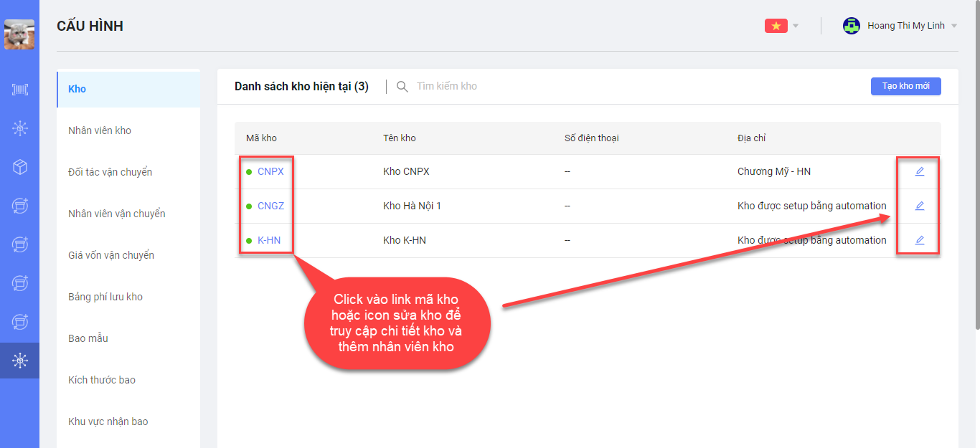Click the Vietnam flag language icon
Viewport: 980px width, 448px height.
point(776,26)
